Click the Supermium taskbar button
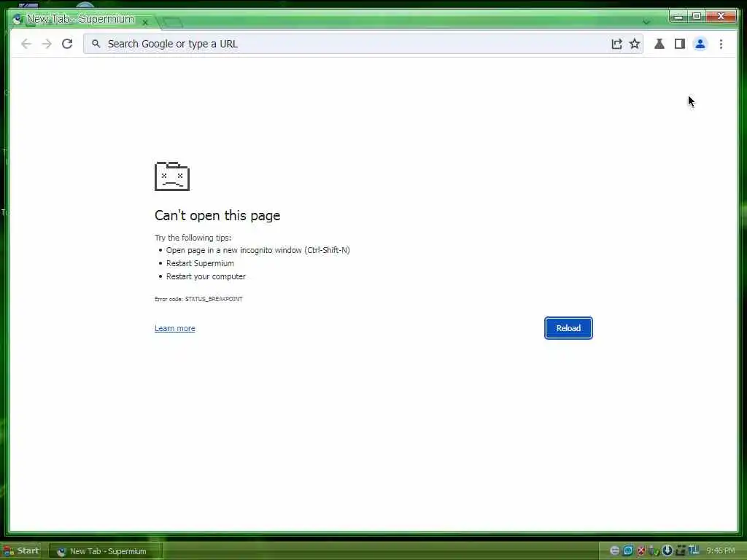This screenshot has height=560, width=747. pos(106,551)
